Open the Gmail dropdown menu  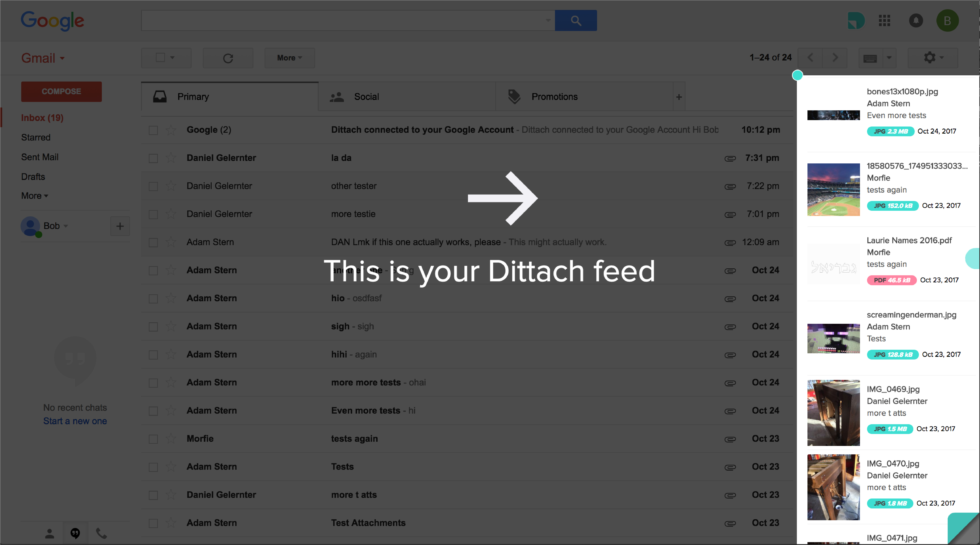tap(43, 58)
